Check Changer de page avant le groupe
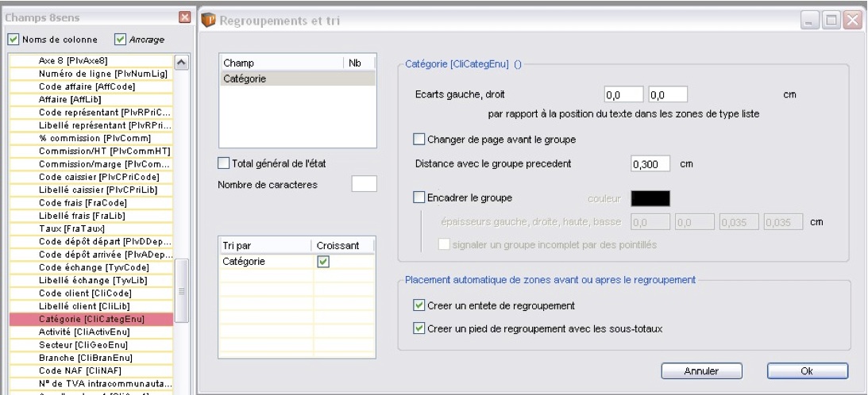Image resolution: width=868 pixels, height=395 pixels. point(419,140)
